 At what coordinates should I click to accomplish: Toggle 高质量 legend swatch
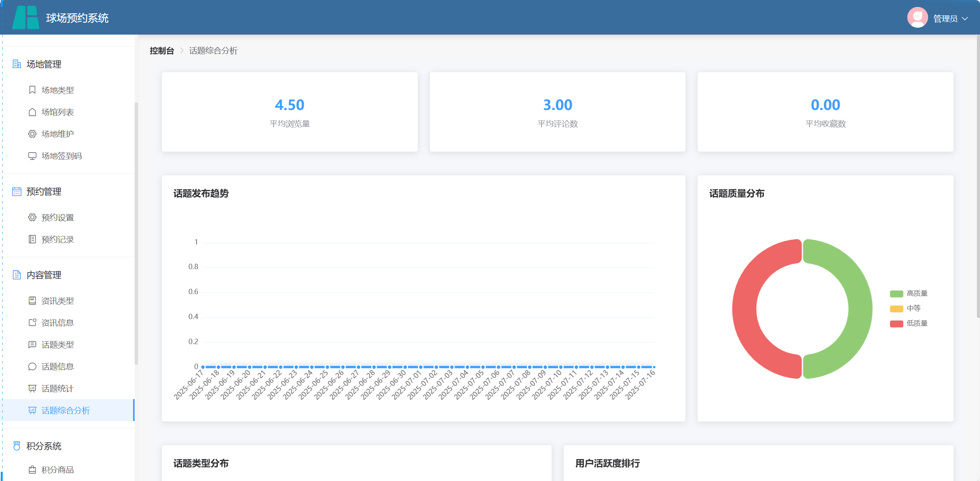tap(896, 294)
